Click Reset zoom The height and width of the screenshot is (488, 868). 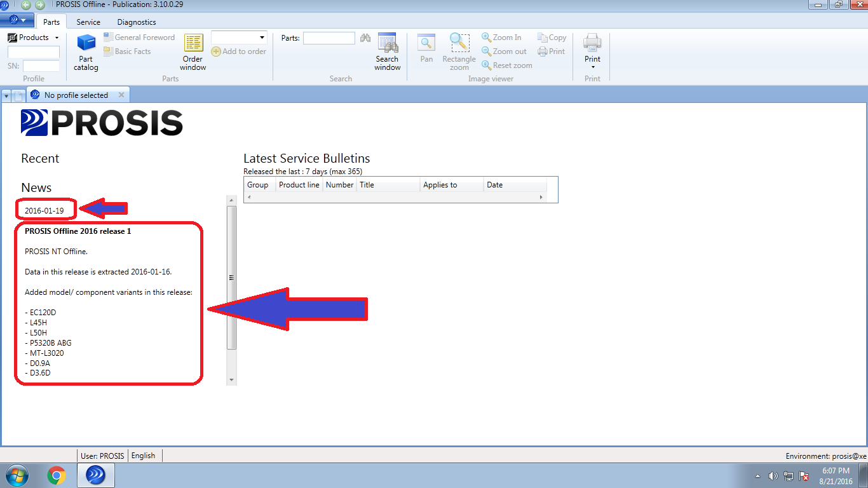(507, 65)
